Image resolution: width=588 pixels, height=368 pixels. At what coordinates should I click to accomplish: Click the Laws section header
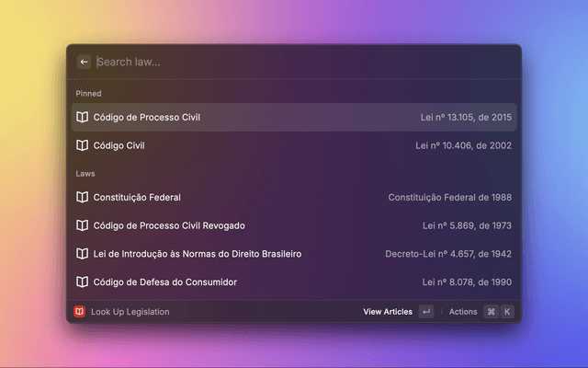point(85,173)
